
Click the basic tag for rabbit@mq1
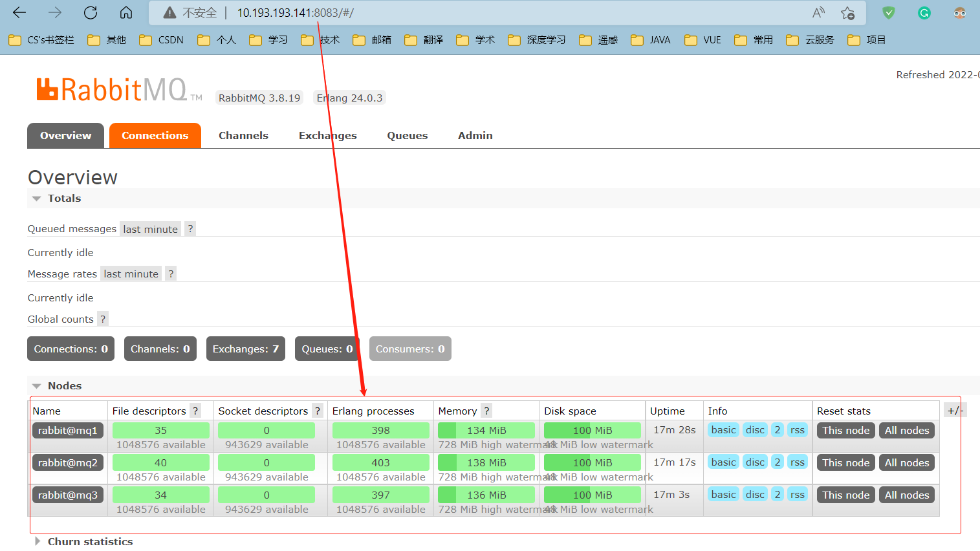click(723, 430)
